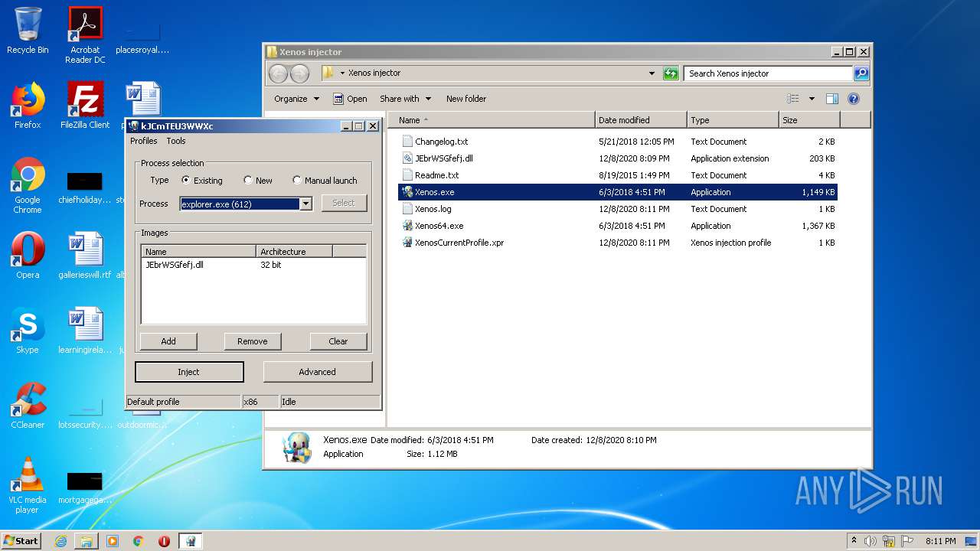Screen dimensions: 980x551
Task: Click Architecture column header in Images
Action: [x=294, y=251]
